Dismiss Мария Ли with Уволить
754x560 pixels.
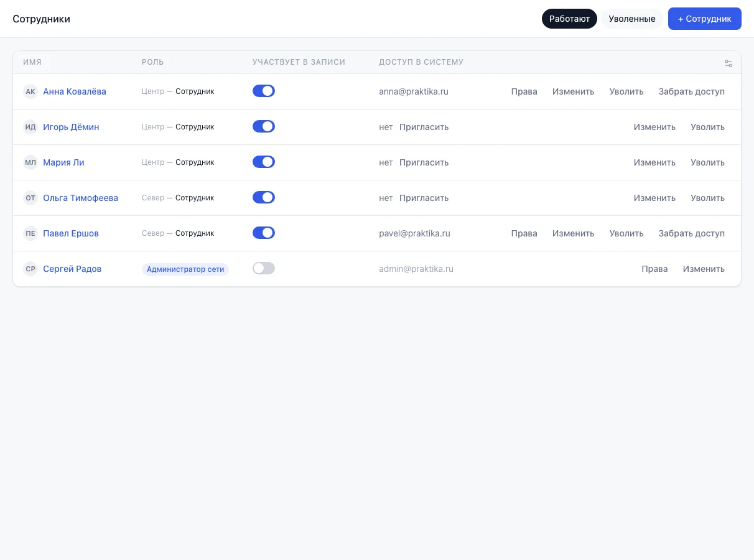[707, 162]
